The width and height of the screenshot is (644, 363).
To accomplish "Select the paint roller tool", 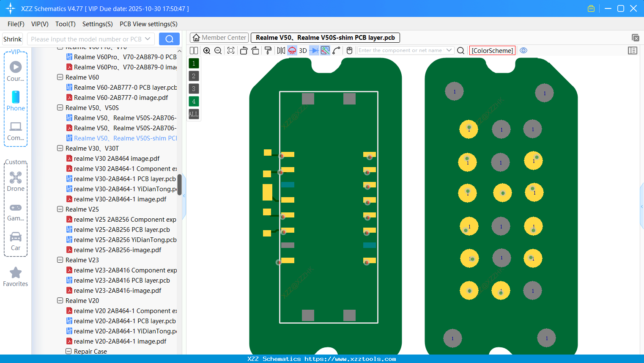I will coord(268,51).
